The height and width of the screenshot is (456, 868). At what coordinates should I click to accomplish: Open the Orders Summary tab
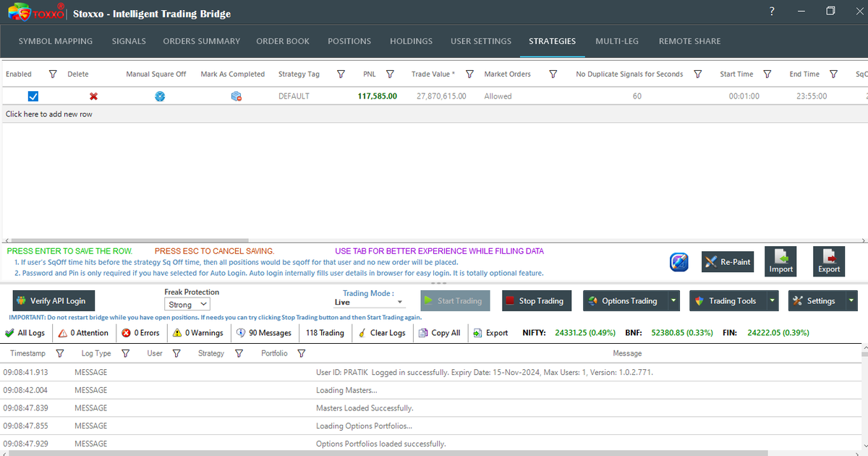[x=201, y=41]
